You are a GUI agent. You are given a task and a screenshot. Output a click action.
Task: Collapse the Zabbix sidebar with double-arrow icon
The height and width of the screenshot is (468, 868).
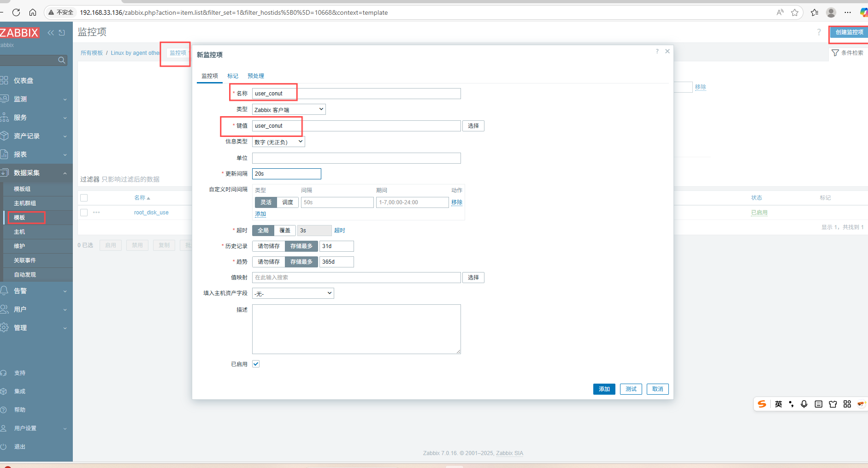click(51, 33)
